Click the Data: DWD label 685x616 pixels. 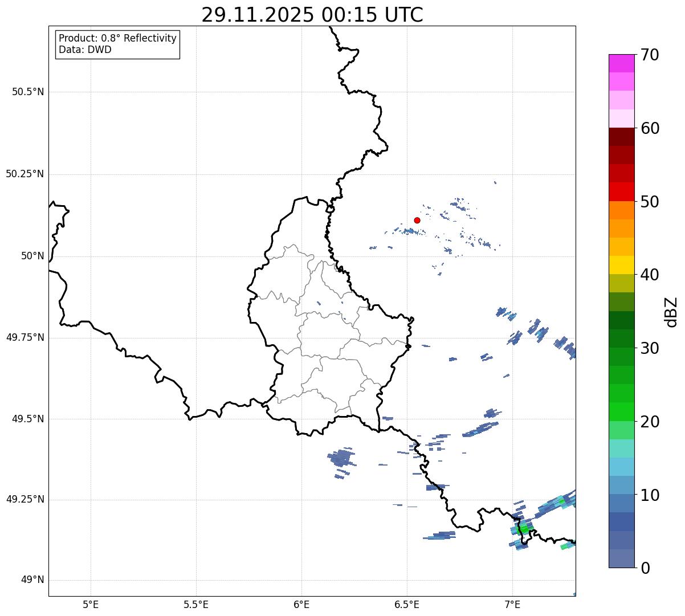tap(85, 50)
